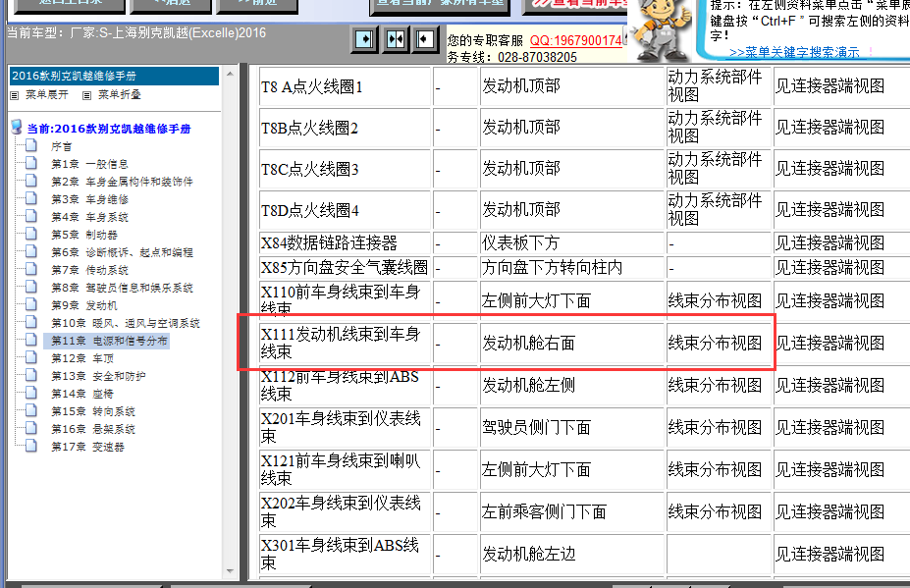Click the collapse-left-pane layout icon
This screenshot has width=910, height=588.
click(x=425, y=39)
